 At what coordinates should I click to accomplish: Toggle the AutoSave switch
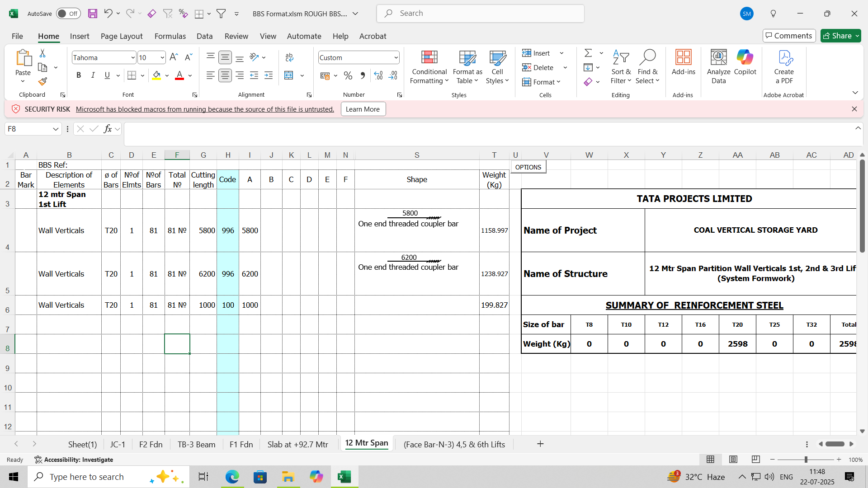tap(68, 14)
